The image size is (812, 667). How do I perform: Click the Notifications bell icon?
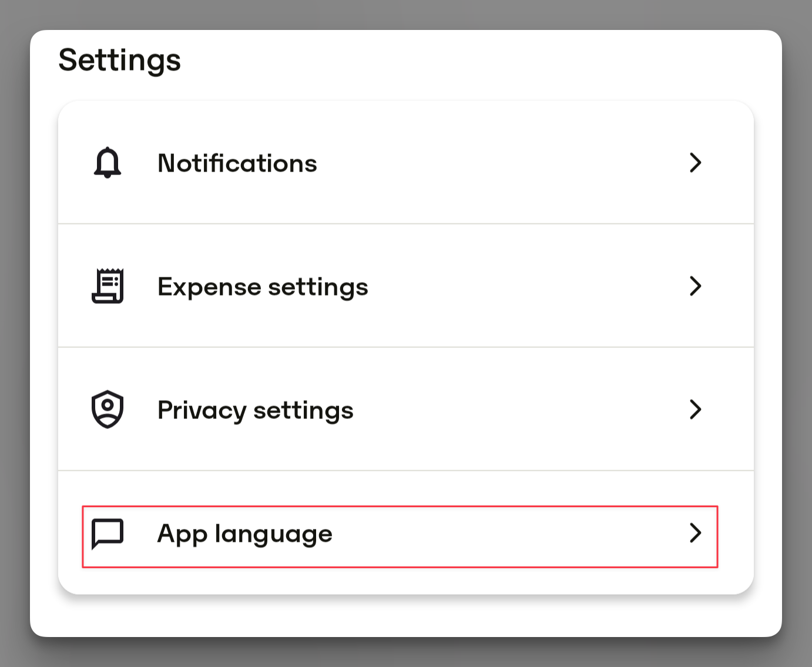(108, 163)
